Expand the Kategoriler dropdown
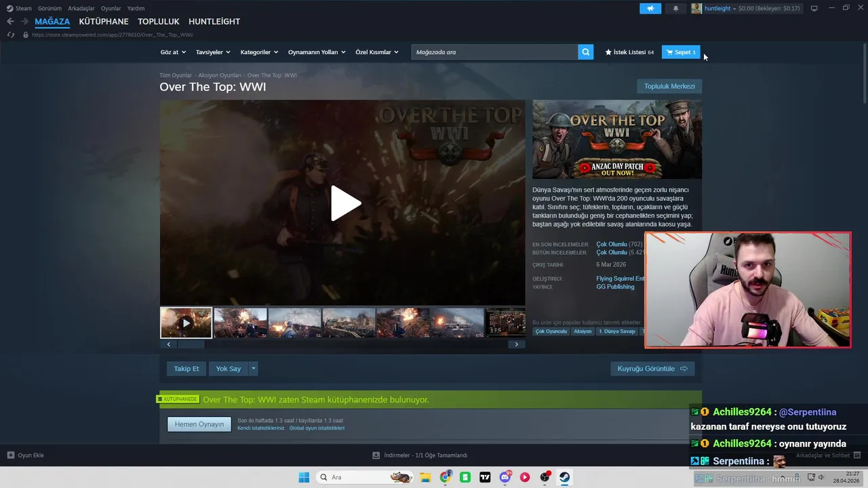The width and height of the screenshot is (868, 488). pyautogui.click(x=259, y=52)
